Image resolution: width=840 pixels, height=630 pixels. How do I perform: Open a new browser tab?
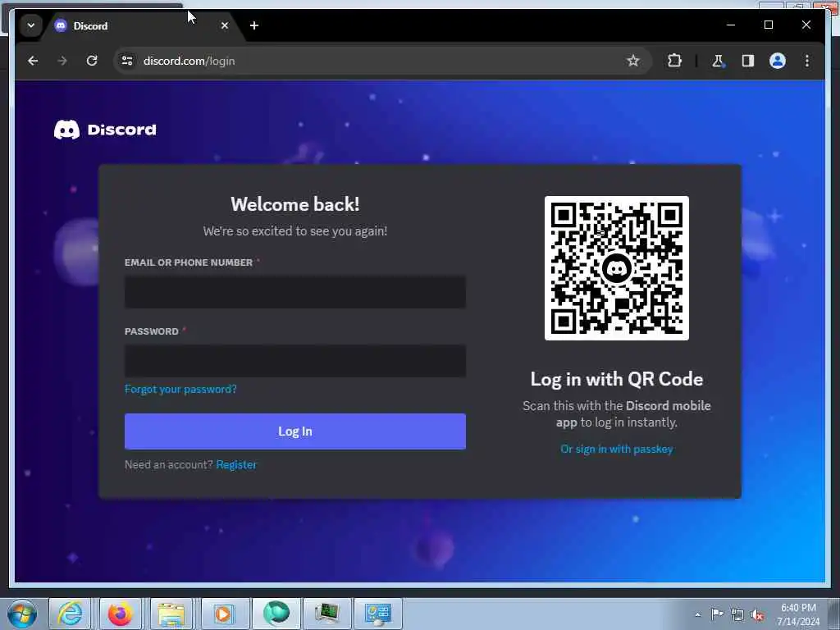[x=254, y=25]
